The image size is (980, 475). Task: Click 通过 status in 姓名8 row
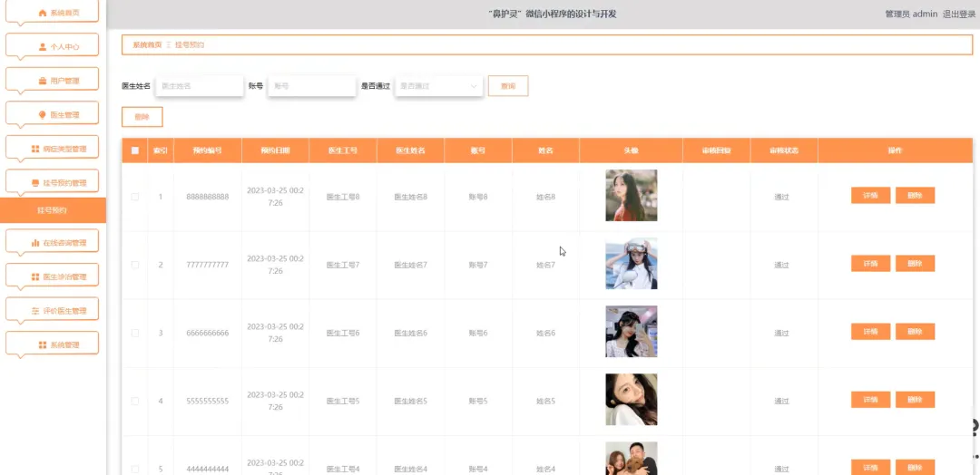tap(782, 197)
